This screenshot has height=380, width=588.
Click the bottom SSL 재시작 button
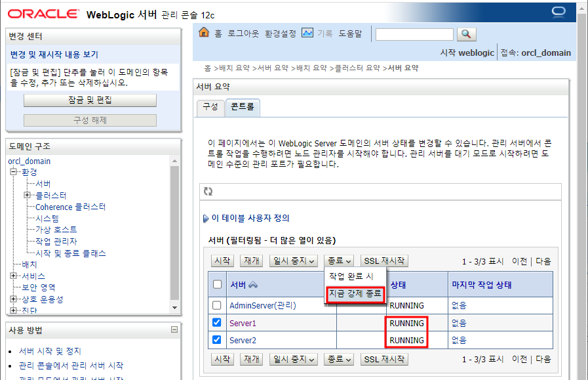pos(384,360)
